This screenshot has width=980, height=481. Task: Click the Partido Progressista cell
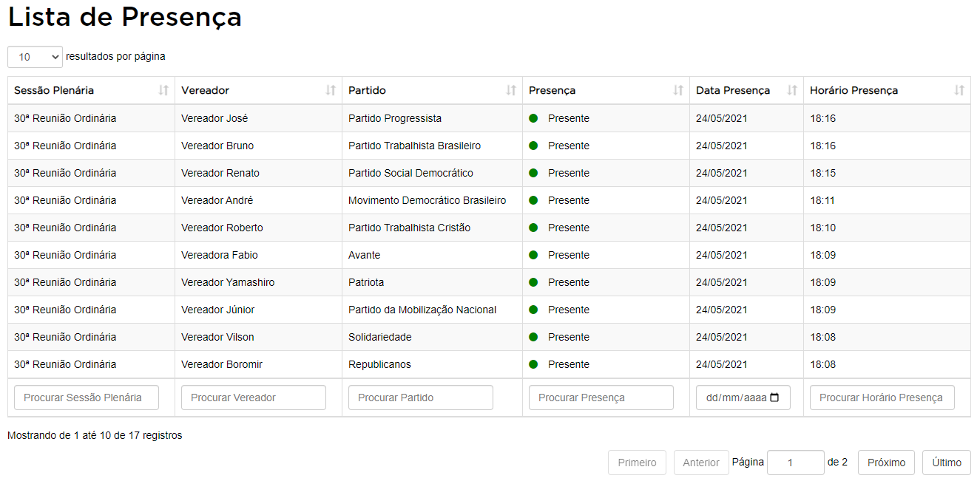click(433, 118)
